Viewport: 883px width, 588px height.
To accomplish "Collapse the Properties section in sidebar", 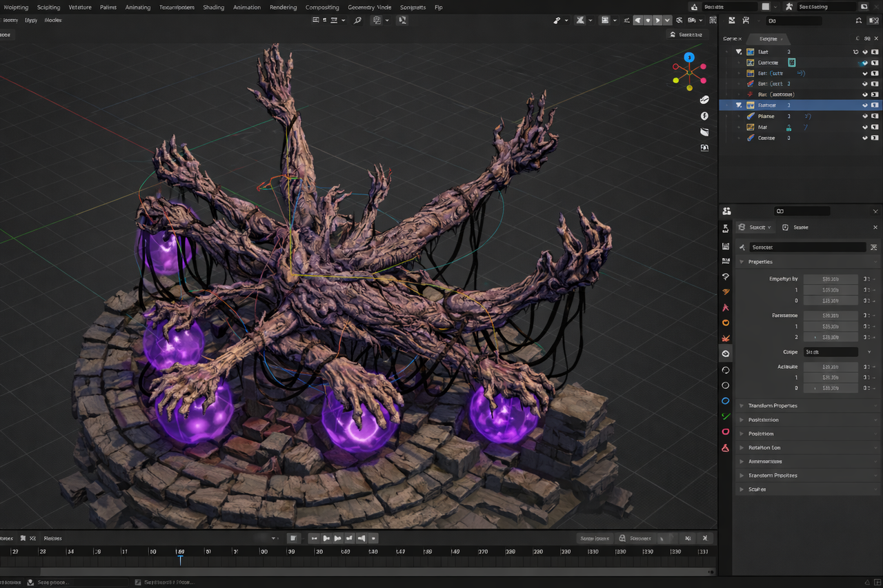I will [742, 262].
